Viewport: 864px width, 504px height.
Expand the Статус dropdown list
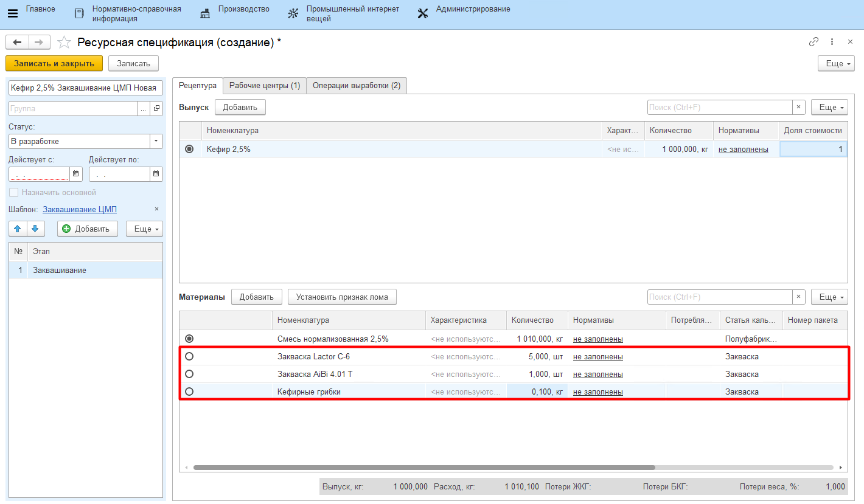tap(156, 141)
